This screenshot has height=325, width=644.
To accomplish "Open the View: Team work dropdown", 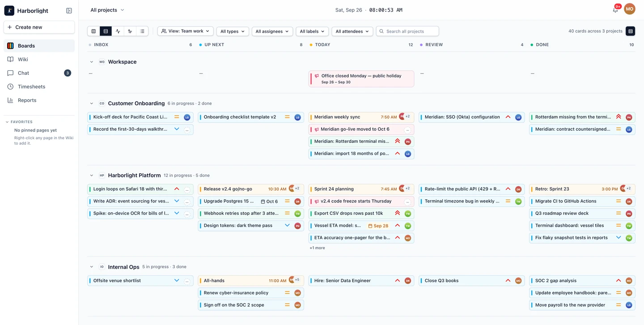I will point(186,31).
